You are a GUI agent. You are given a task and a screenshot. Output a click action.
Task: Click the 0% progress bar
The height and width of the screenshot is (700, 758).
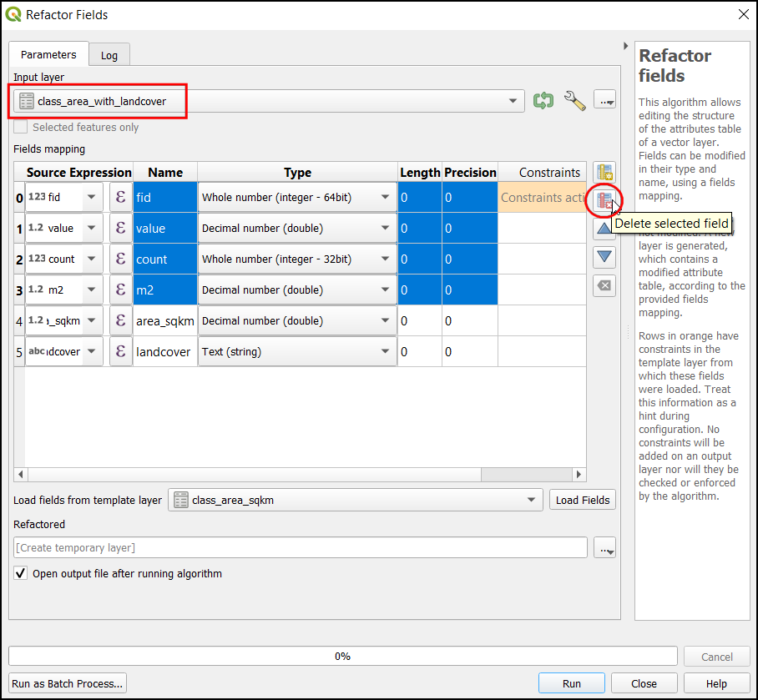pyautogui.click(x=342, y=657)
